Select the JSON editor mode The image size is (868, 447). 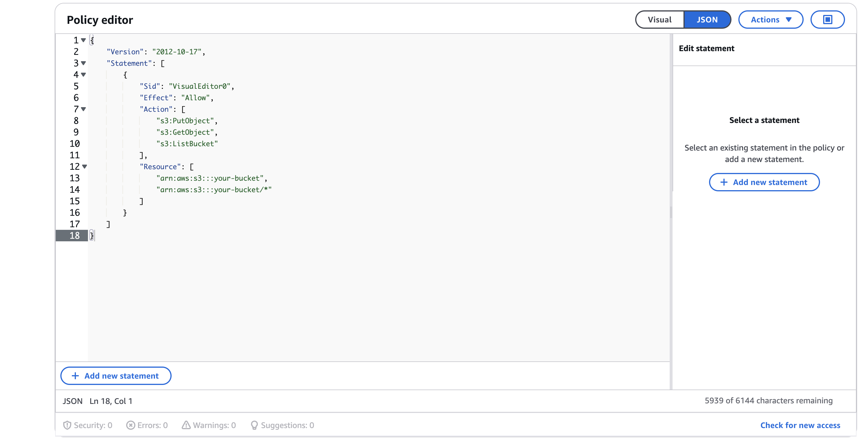(x=707, y=20)
